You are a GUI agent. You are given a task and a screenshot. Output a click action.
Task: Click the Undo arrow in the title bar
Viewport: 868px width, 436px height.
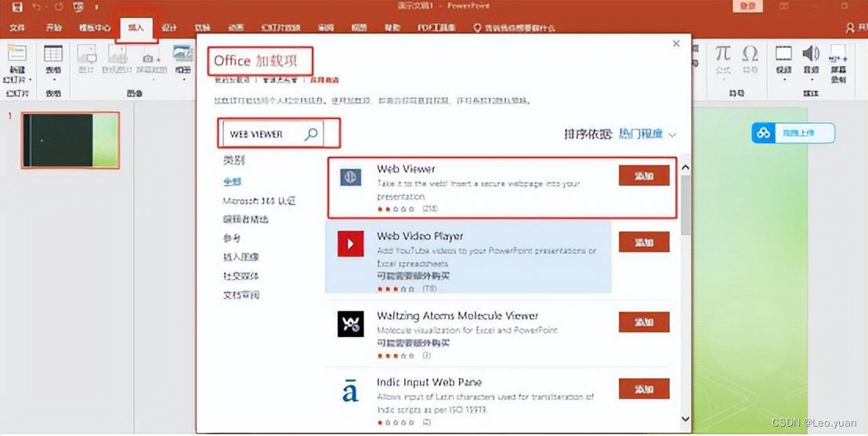37,7
